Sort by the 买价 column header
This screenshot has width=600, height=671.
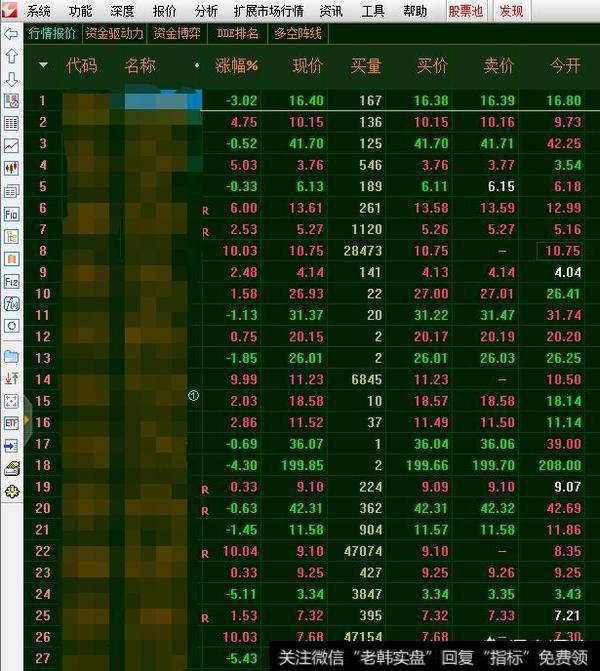pyautogui.click(x=432, y=66)
